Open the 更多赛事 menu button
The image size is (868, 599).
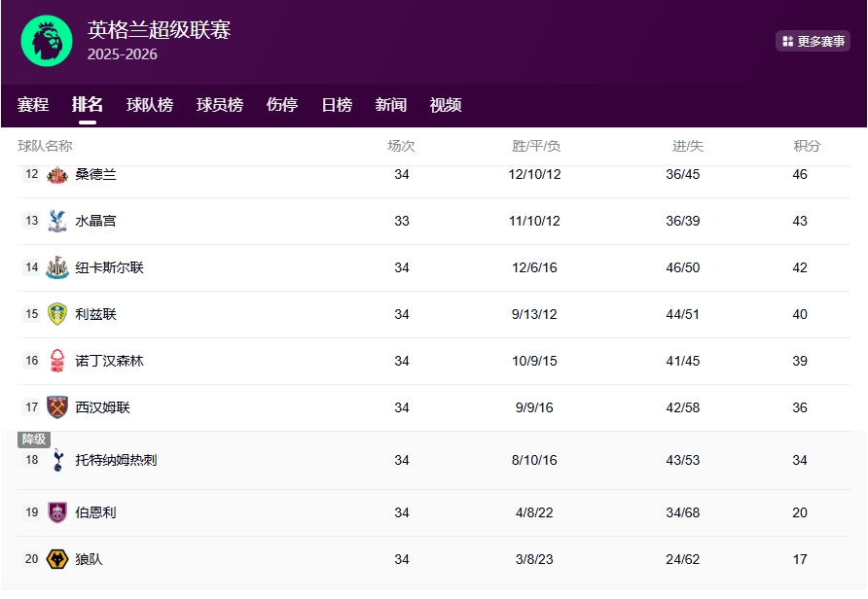(813, 41)
